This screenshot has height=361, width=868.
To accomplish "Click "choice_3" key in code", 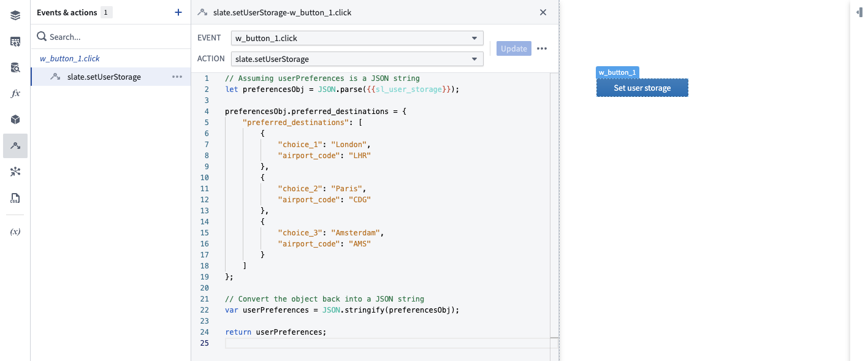I will click(300, 233).
